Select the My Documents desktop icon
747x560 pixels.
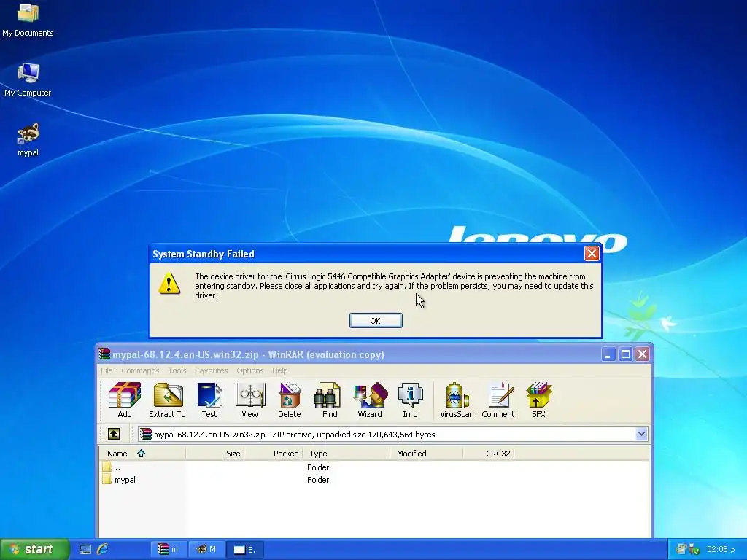point(28,20)
